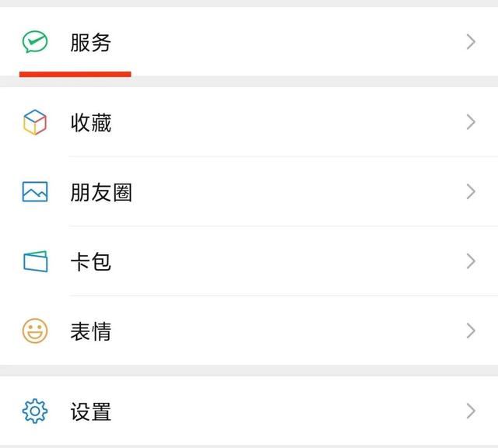This screenshot has height=448, width=498.
Task: Tap the green 服务 chat-bubble checkmark icon
Action: (35, 42)
